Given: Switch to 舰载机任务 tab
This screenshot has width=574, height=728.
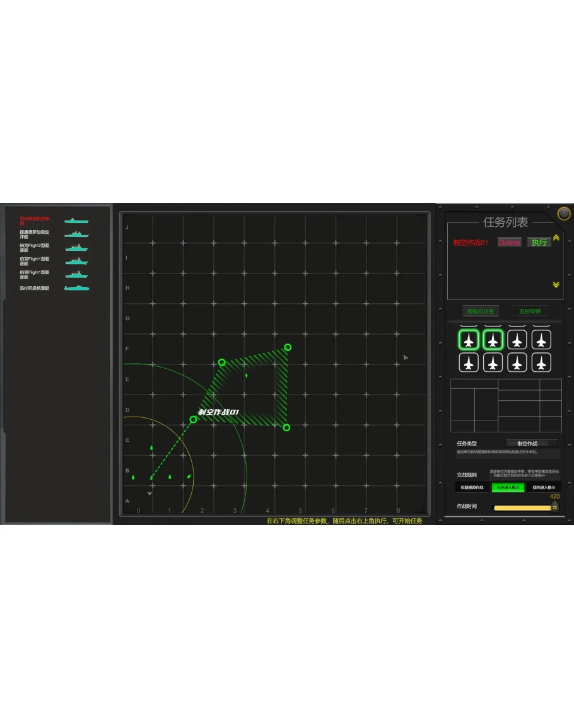Looking at the screenshot, I should [x=480, y=311].
